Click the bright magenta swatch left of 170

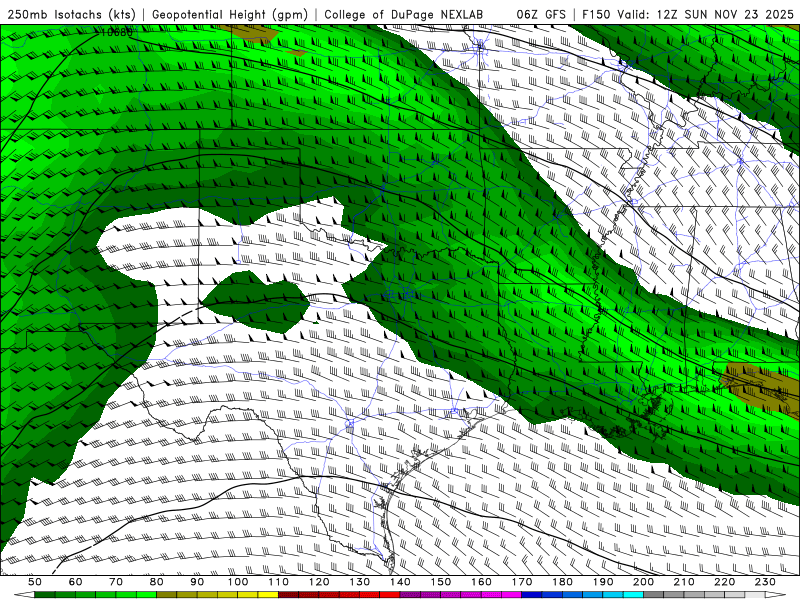[512, 595]
